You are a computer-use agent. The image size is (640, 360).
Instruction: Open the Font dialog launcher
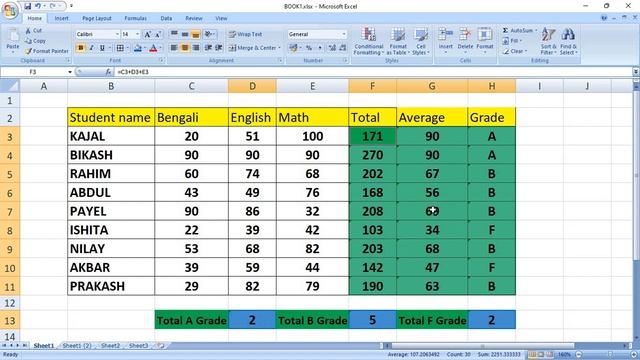tap(162, 60)
